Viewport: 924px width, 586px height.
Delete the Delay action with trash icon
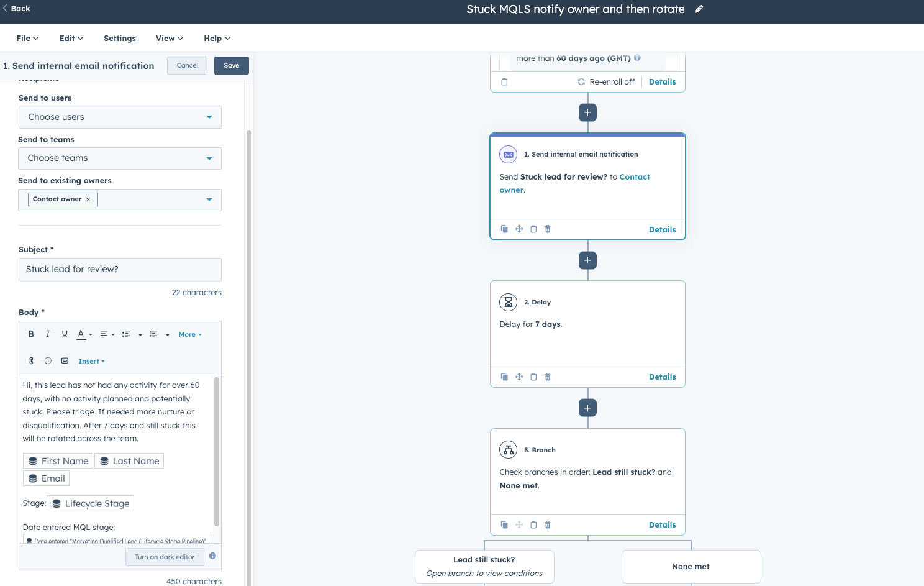(x=548, y=377)
